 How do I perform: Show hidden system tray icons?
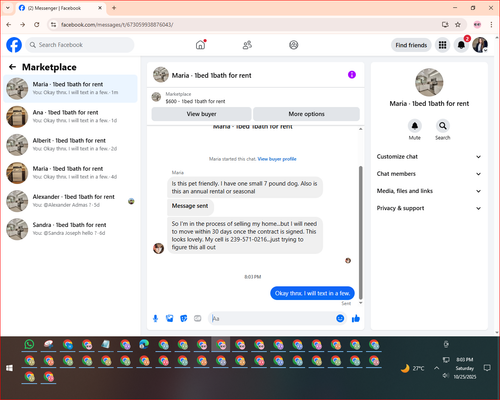436,368
